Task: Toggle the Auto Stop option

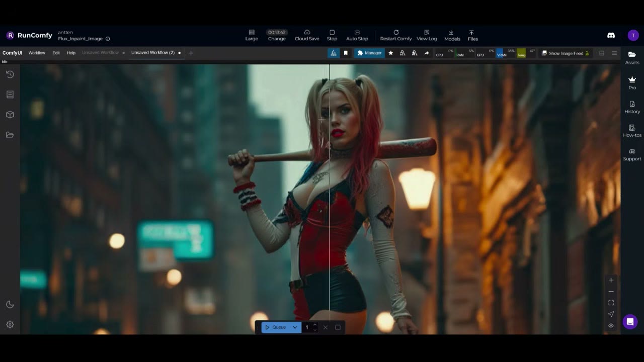Action: pos(357,35)
